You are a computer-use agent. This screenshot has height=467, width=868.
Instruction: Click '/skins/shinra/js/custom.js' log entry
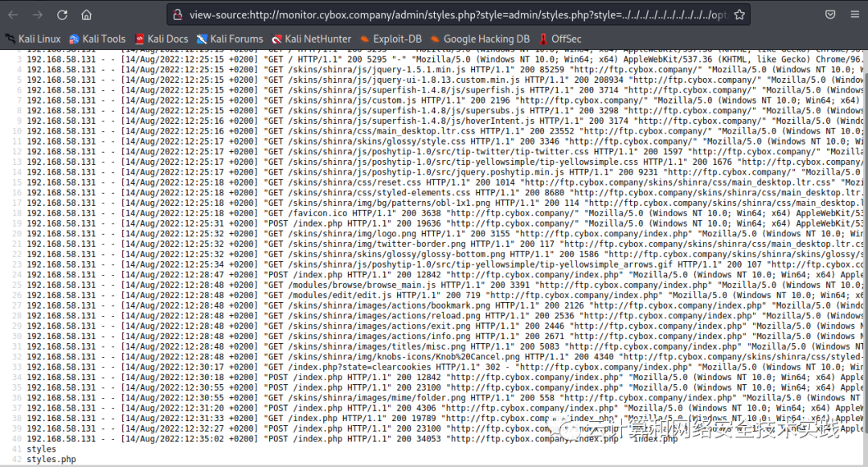[352, 100]
